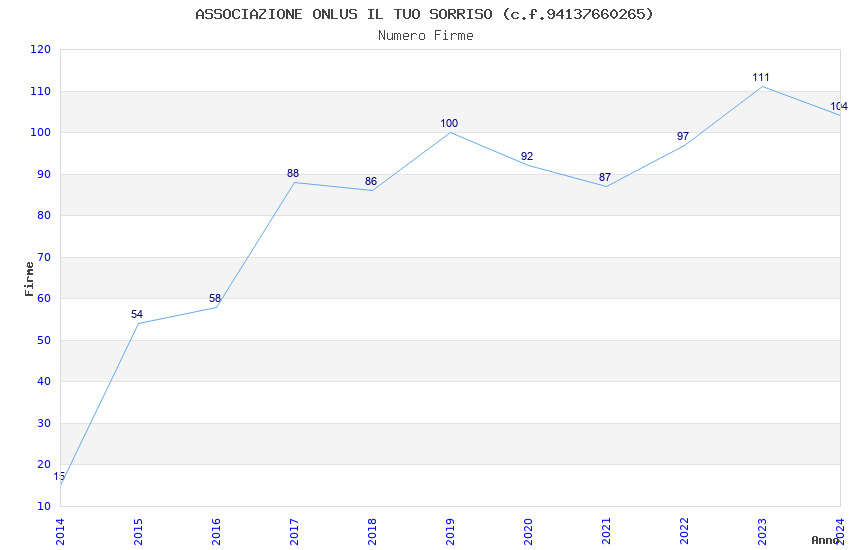Click the y-axis value 120

click(41, 49)
